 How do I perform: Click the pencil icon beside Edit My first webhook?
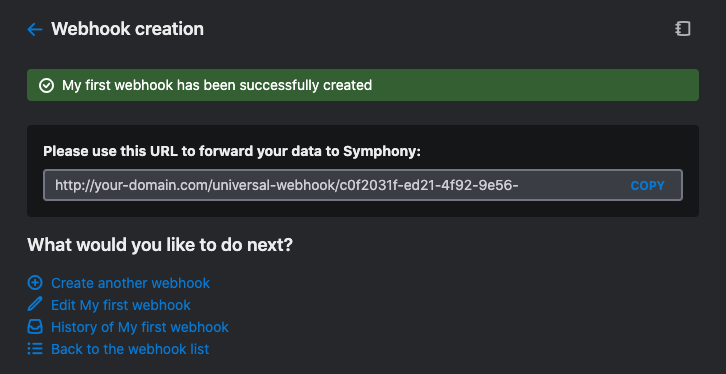coord(35,305)
